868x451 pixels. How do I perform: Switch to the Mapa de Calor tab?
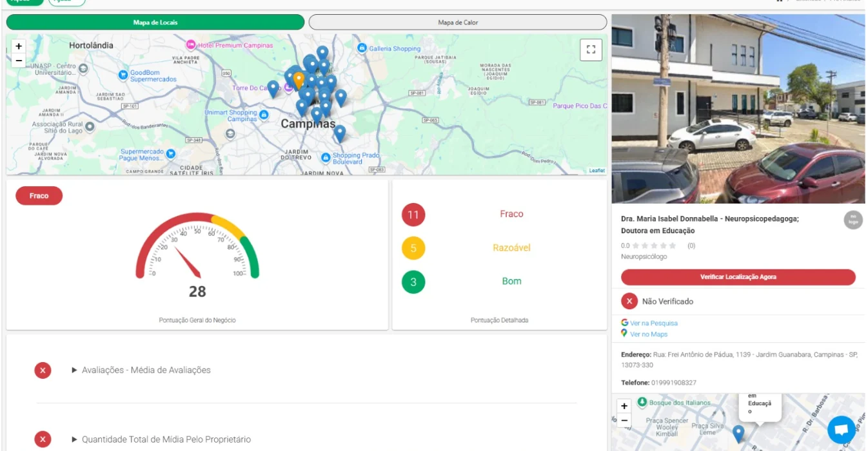[x=458, y=23]
